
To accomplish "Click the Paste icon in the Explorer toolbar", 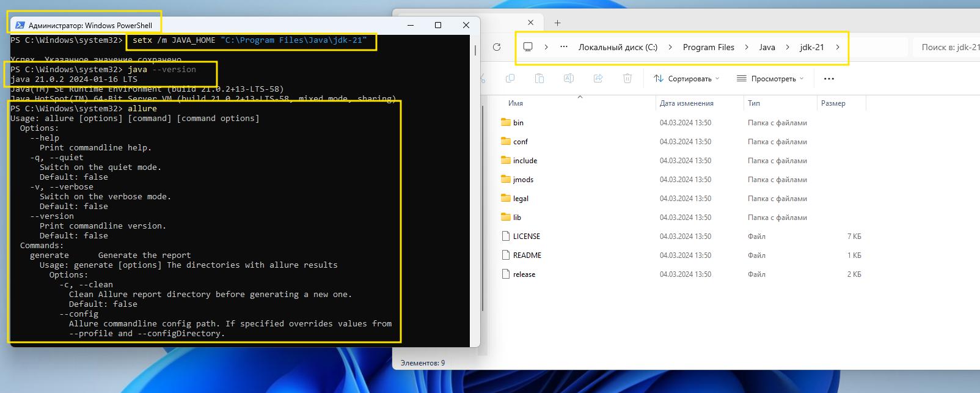I will click(x=539, y=78).
